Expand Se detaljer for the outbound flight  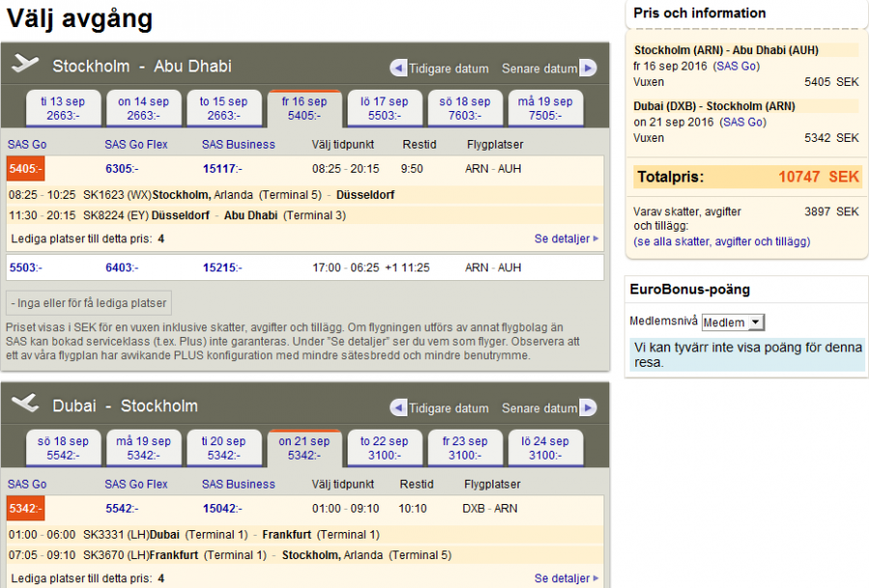pos(566,238)
